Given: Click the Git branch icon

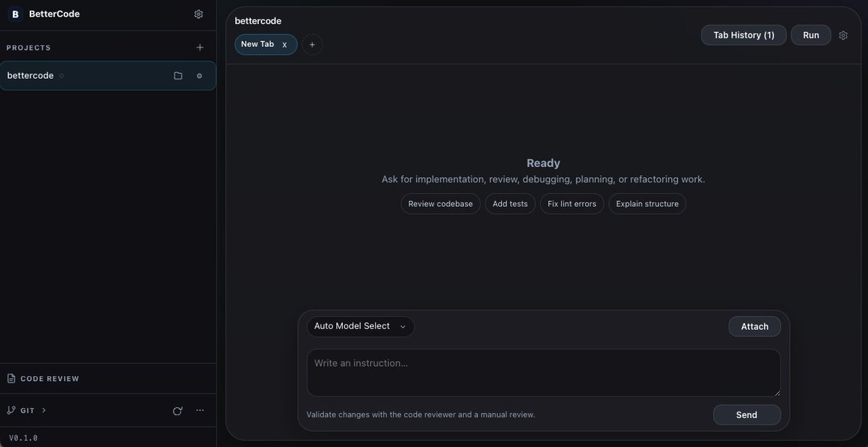Looking at the screenshot, I should (x=11, y=410).
